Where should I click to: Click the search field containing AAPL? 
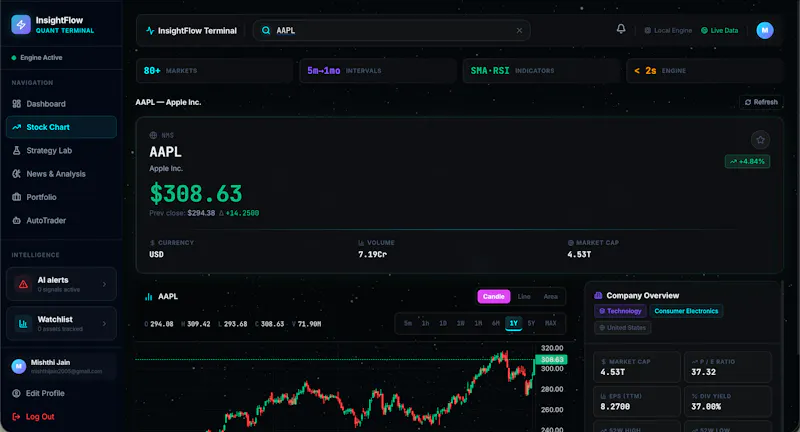[391, 31]
